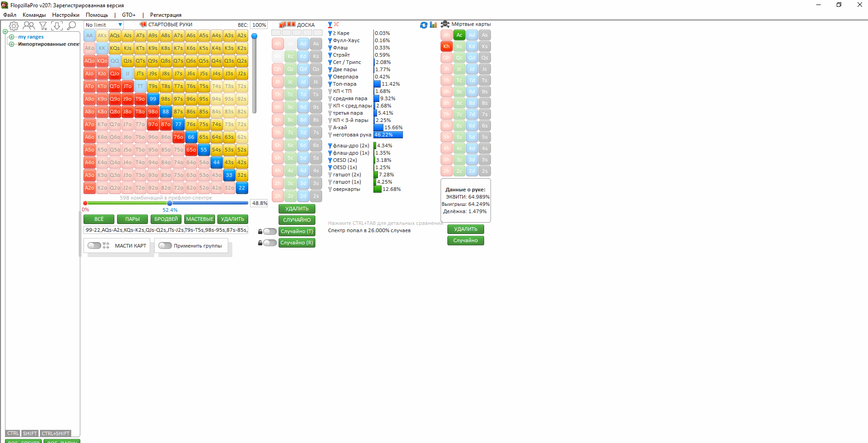Click filter funnel next to неготовая рука
Viewport: 868px width, 443px height.
click(330, 135)
